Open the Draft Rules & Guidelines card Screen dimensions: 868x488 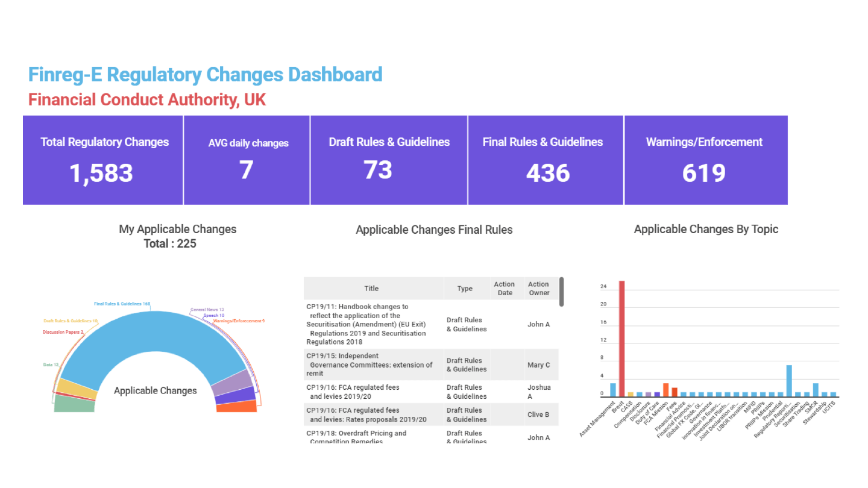[x=389, y=160]
